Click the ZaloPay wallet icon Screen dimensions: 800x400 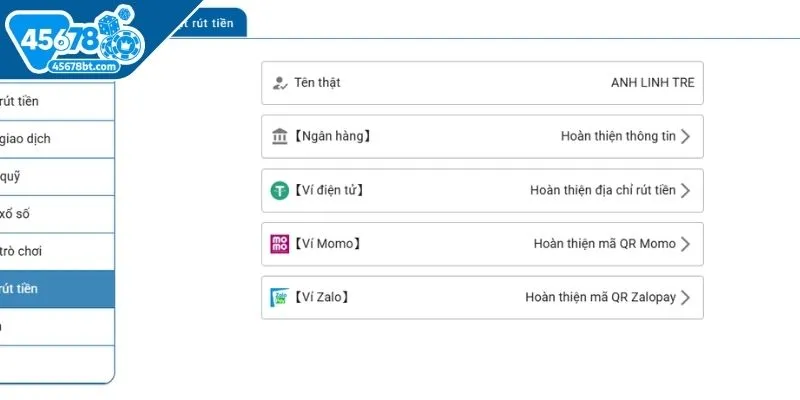(280, 297)
